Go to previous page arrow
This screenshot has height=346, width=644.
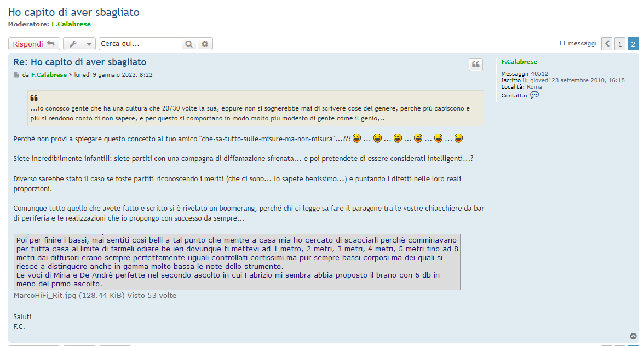click(x=607, y=44)
